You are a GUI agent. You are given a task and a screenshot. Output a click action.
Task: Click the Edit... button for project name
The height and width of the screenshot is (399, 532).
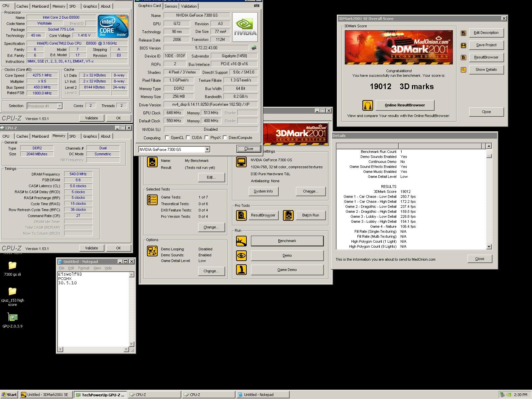pos(211,178)
